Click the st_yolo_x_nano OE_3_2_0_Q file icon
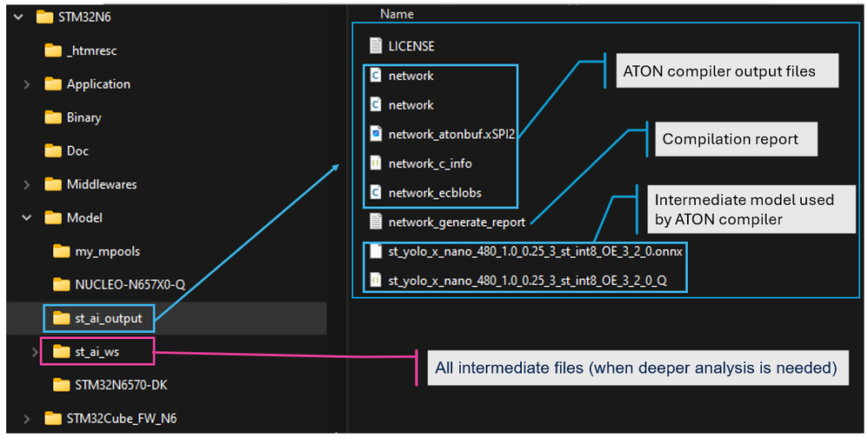Viewport: 868px width, 438px height. pyautogui.click(x=376, y=281)
